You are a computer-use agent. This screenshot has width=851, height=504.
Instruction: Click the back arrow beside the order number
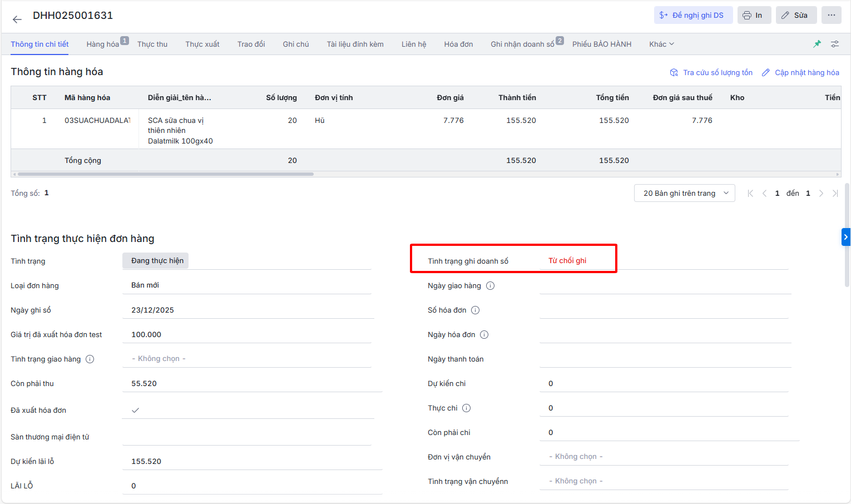click(x=17, y=19)
